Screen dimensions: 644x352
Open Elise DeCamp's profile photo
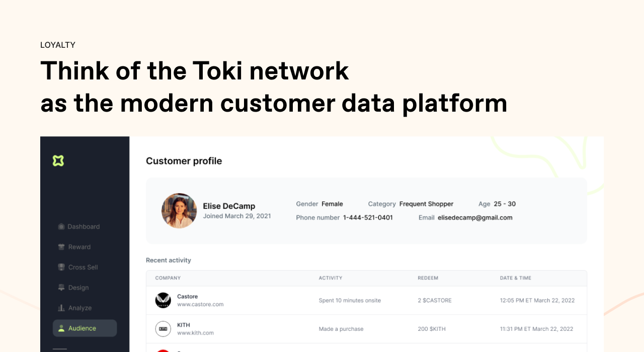179,211
